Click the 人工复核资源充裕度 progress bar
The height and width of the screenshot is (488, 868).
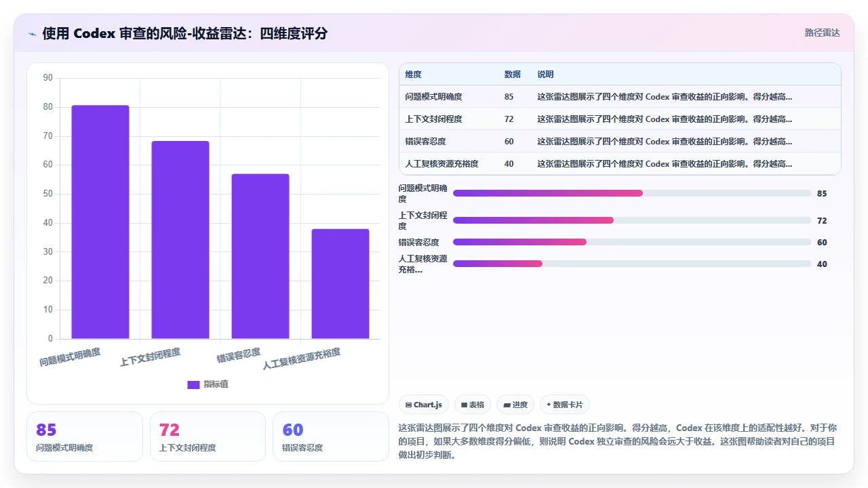tap(632, 264)
